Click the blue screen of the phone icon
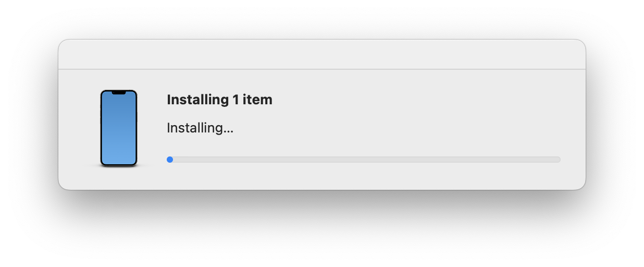 pyautogui.click(x=119, y=128)
